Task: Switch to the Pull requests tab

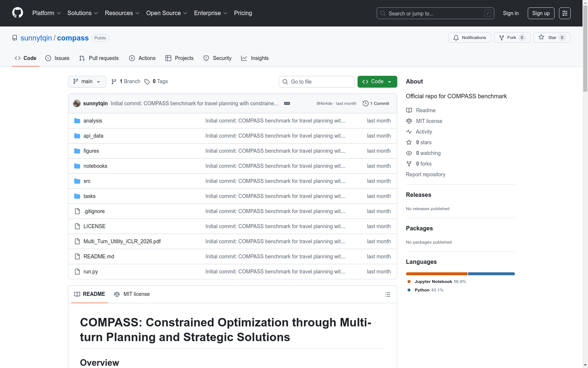Action: pyautogui.click(x=99, y=58)
